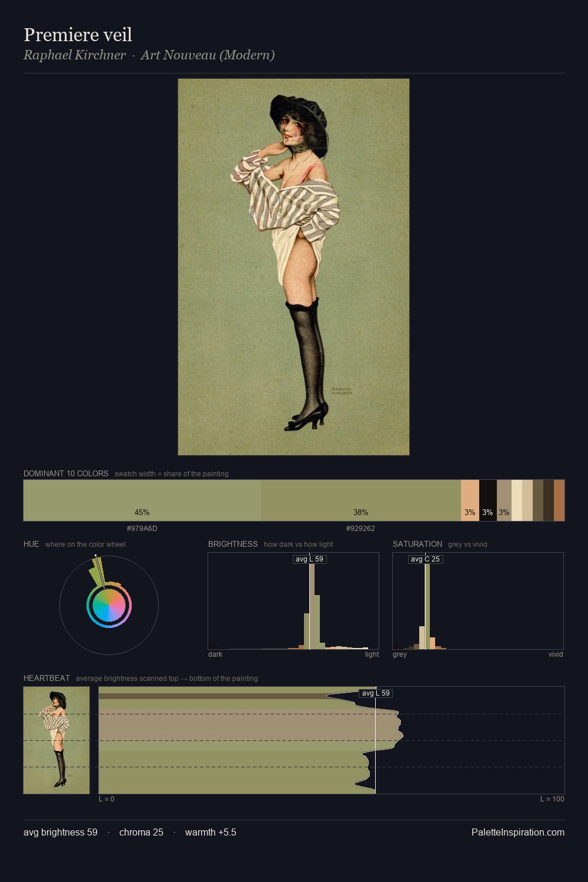
Task: Click the 'HEARTBEAT' section heading
Action: (46, 678)
